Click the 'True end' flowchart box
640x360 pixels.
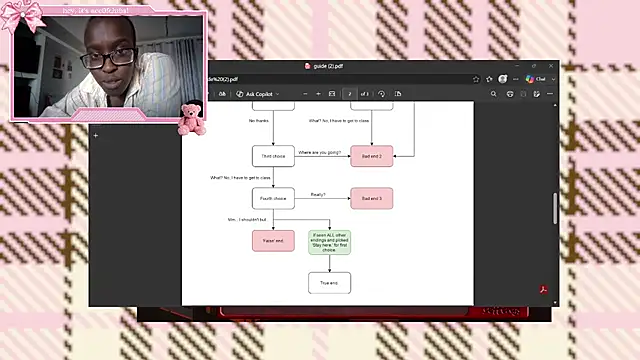[329, 283]
